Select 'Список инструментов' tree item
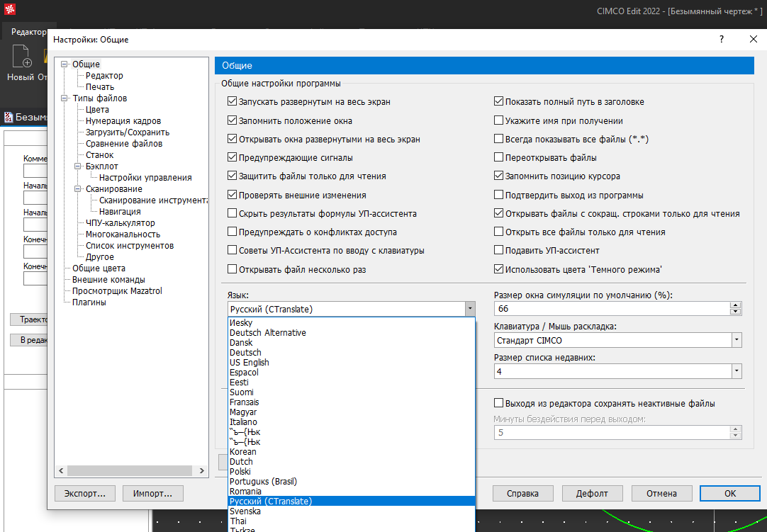The image size is (767, 532). [x=130, y=246]
